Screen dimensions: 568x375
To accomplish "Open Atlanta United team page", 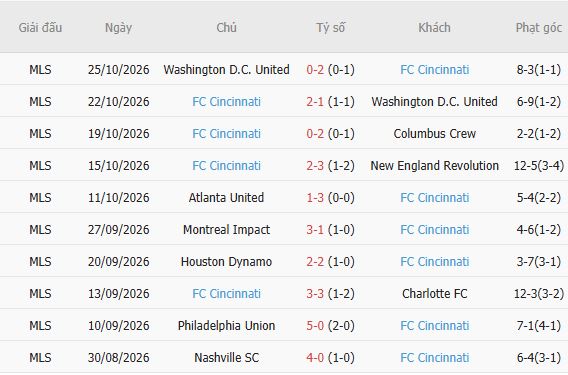I will (226, 197).
